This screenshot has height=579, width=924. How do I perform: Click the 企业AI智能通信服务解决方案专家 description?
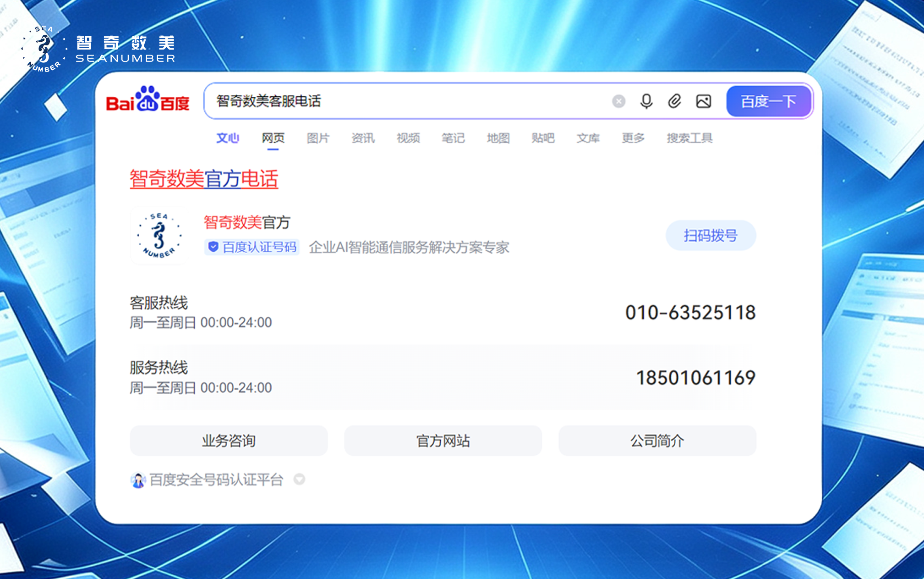409,248
